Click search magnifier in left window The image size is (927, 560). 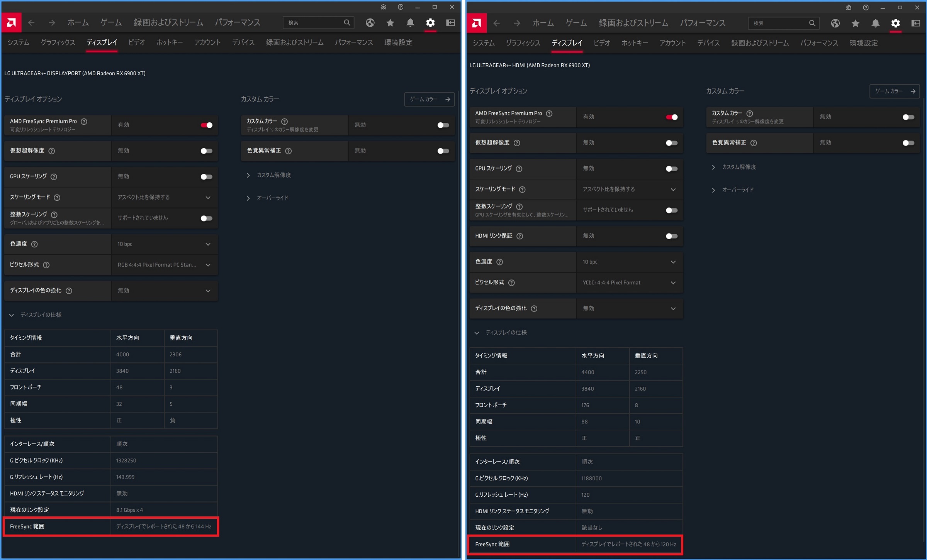click(347, 23)
